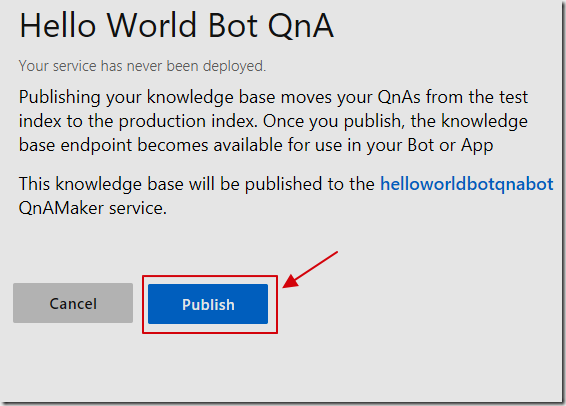This screenshot has width=566, height=406.
Task: Click the red highlight border around Publish
Action: coord(210,305)
